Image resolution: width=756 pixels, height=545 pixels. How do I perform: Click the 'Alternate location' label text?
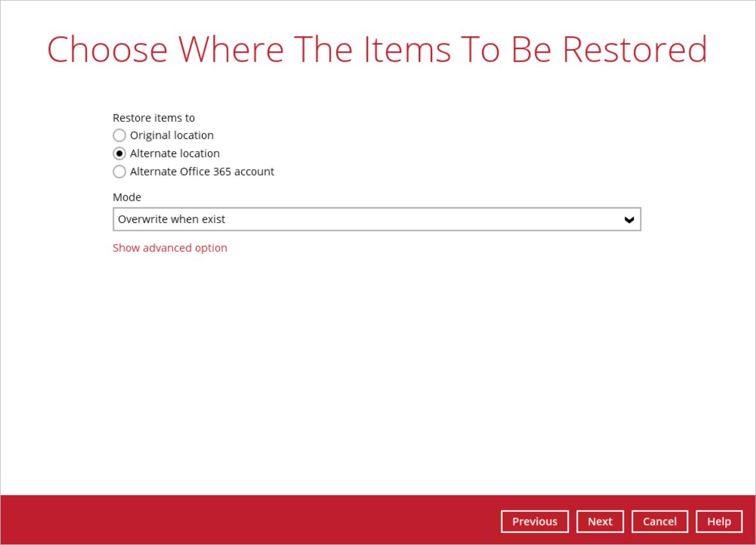click(175, 153)
